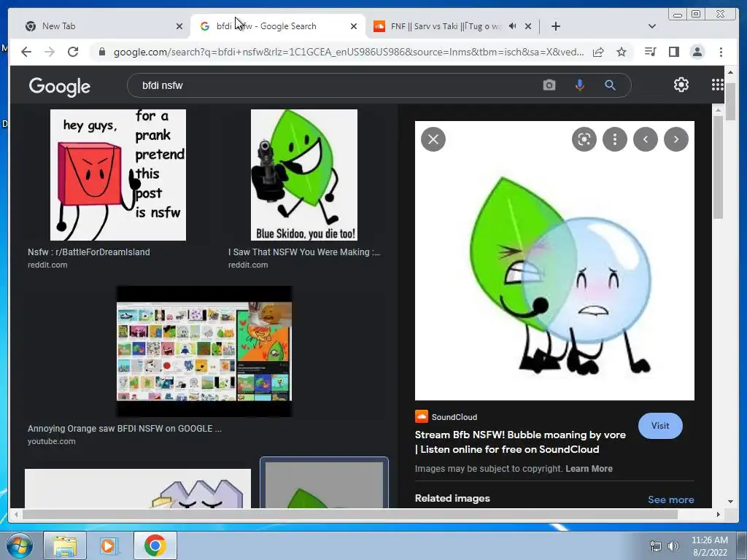Go back to the previous page
This screenshot has height=560, width=747.
pos(26,52)
